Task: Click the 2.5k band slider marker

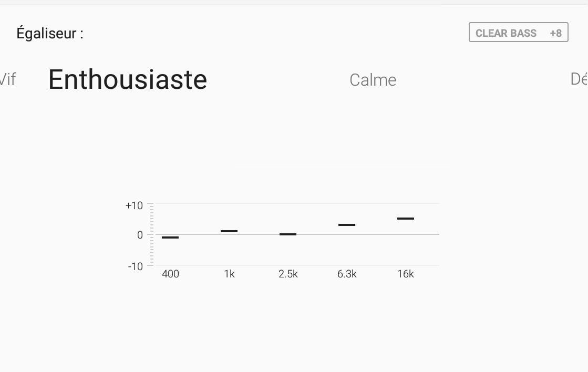Action: [288, 234]
